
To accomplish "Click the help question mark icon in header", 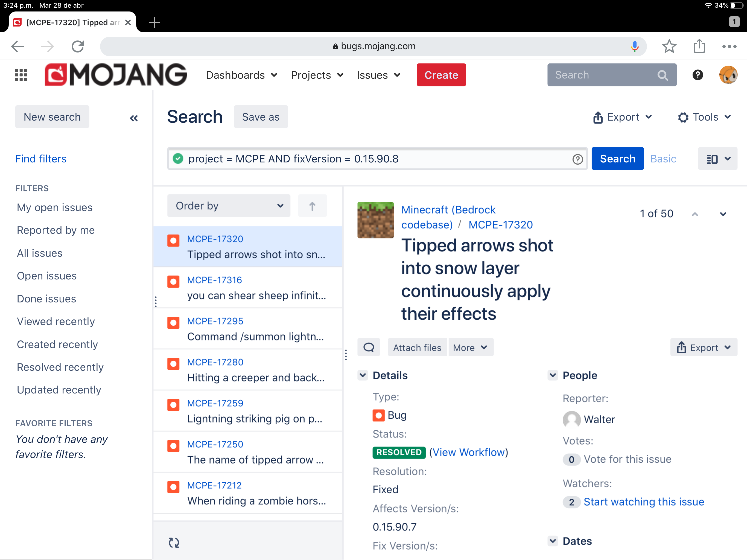I will [x=697, y=75].
